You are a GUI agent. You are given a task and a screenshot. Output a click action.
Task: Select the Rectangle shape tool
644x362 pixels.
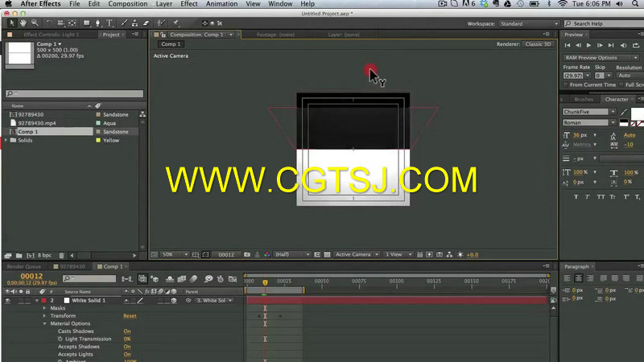click(87, 23)
